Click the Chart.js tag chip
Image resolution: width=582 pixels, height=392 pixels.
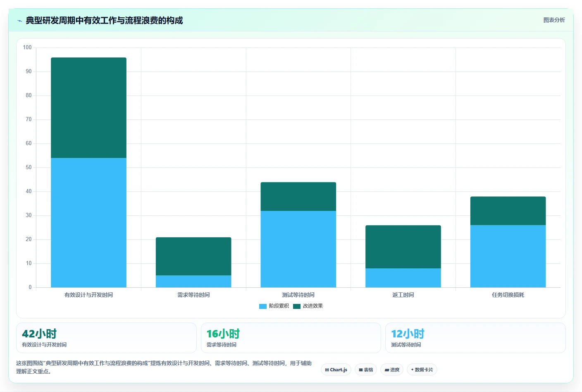pos(336,370)
